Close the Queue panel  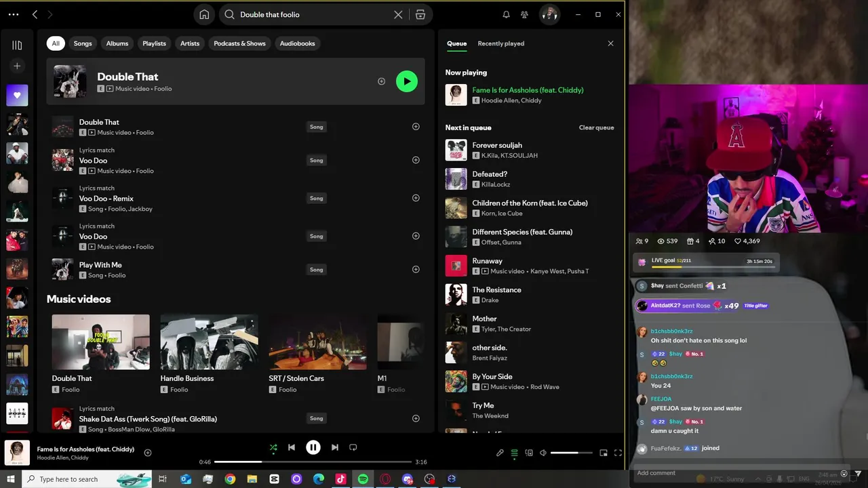[610, 43]
